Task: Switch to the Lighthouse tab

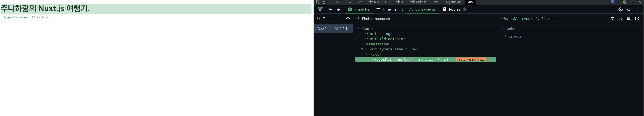Action: pyautogui.click(x=454, y=2)
